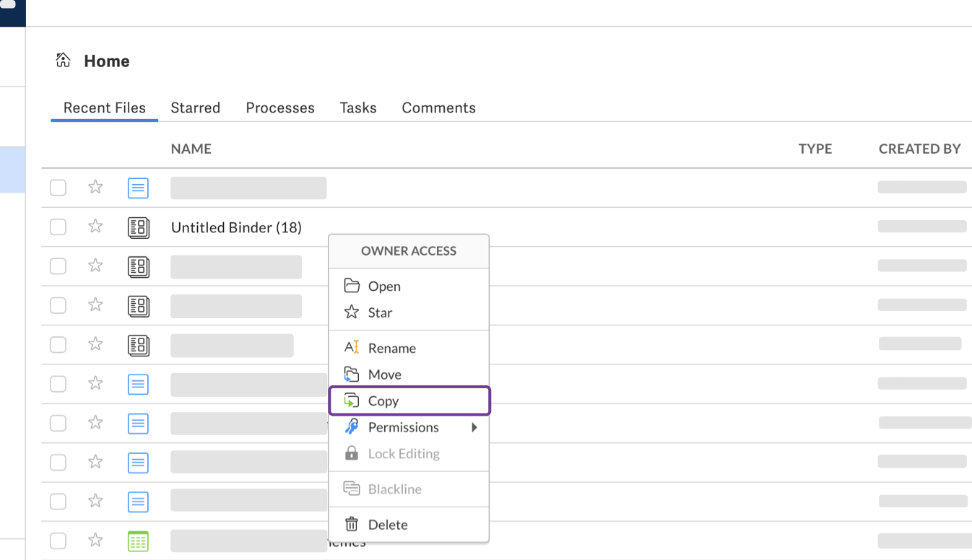
Task: Sort by the NAME column header
Action: 191,149
